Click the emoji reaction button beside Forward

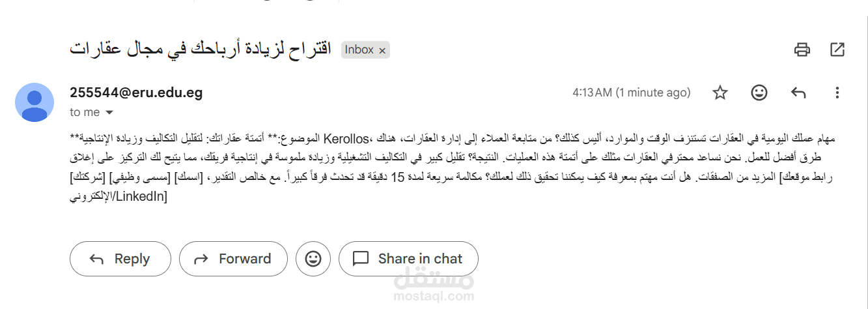pos(313,259)
